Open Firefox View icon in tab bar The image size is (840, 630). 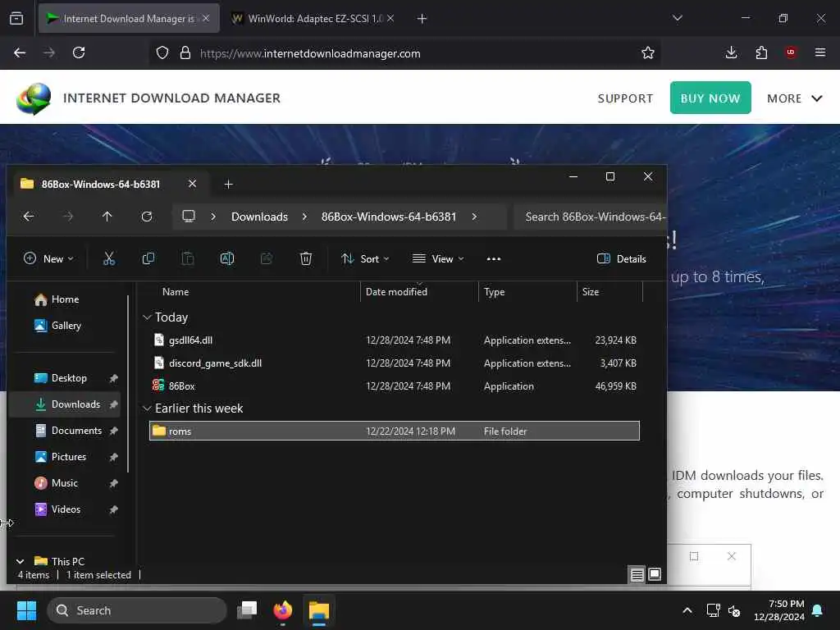click(x=16, y=18)
